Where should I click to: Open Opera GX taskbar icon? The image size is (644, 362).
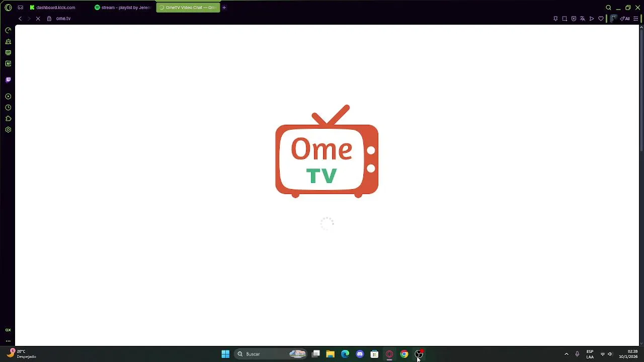[x=389, y=354]
